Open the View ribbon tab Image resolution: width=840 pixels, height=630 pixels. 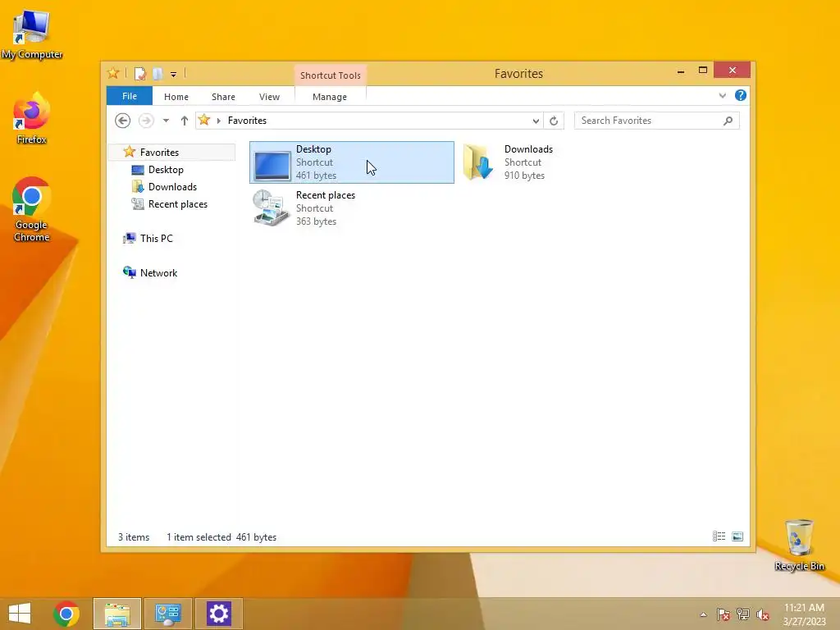coord(269,97)
